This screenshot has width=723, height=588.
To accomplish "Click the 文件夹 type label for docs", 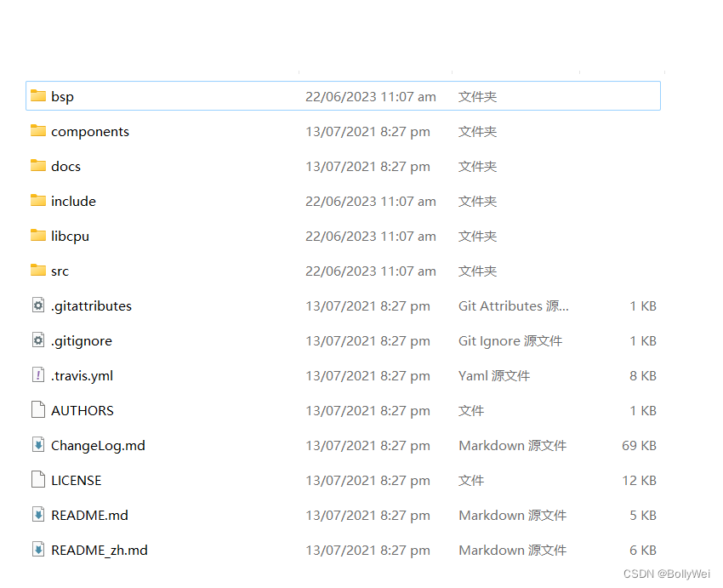I will pos(476,166).
